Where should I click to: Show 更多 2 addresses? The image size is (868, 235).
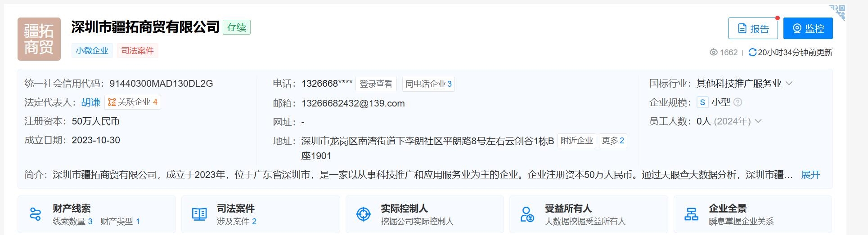coord(613,141)
